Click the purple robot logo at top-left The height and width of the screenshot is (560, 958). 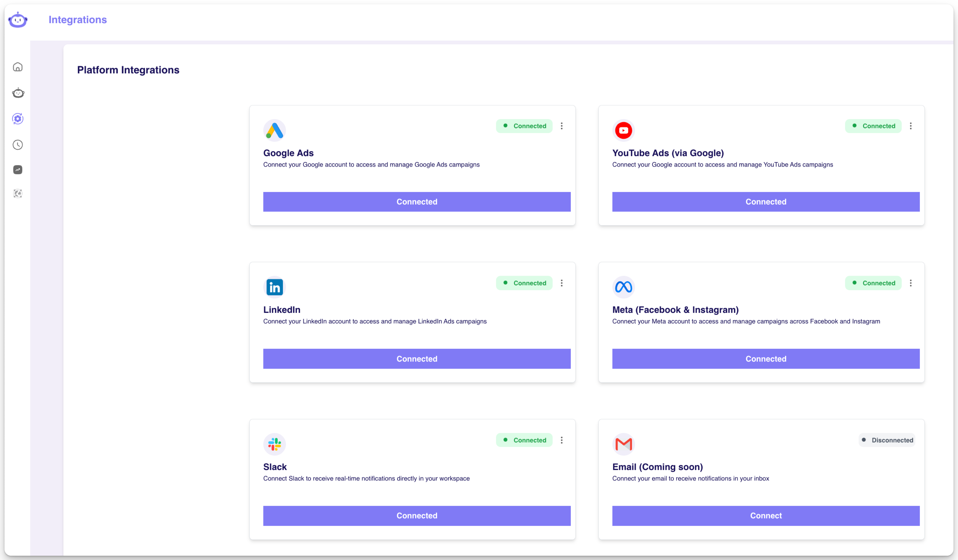[x=18, y=20]
